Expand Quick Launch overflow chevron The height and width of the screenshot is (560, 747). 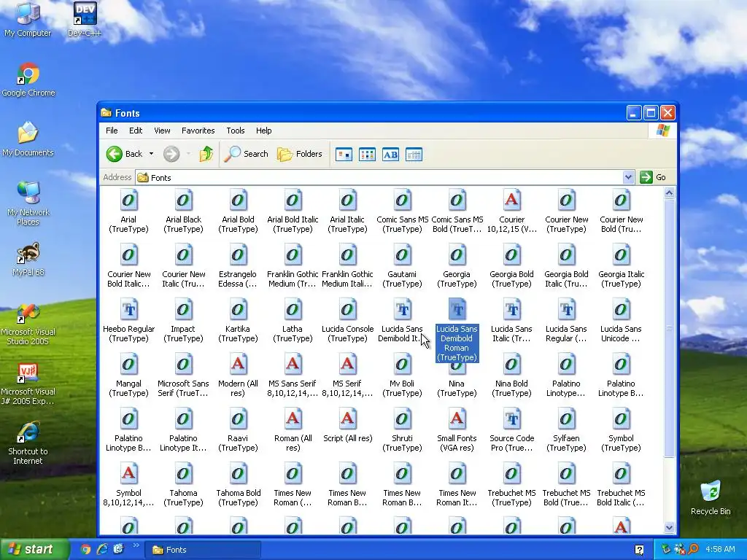136,545
